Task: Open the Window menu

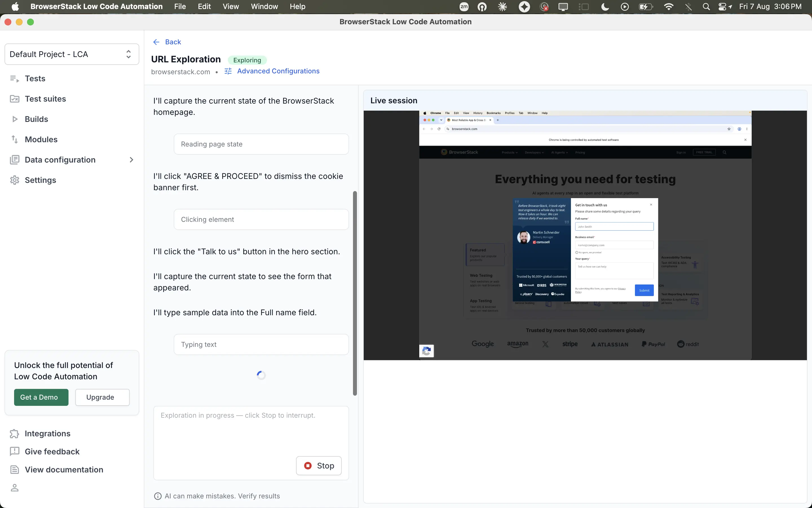Action: click(x=264, y=7)
